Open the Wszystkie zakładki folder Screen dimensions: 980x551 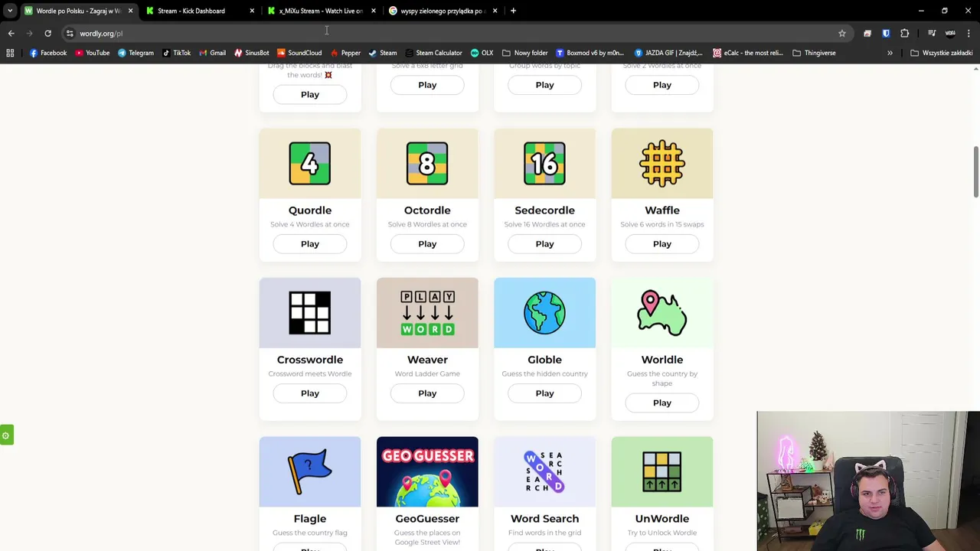point(941,53)
